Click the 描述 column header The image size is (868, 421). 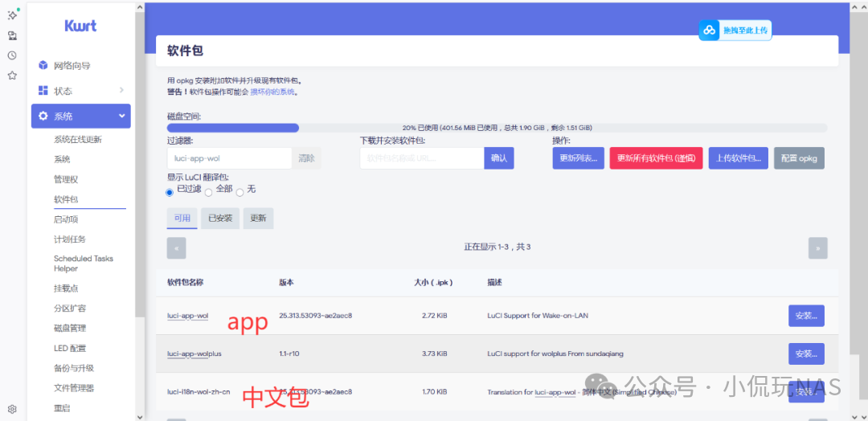494,282
